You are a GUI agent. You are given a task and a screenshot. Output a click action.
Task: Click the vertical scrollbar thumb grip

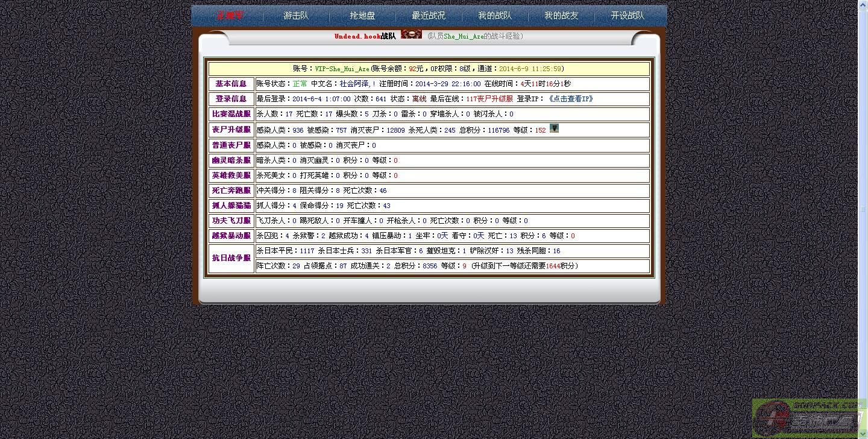pyautogui.click(x=863, y=209)
